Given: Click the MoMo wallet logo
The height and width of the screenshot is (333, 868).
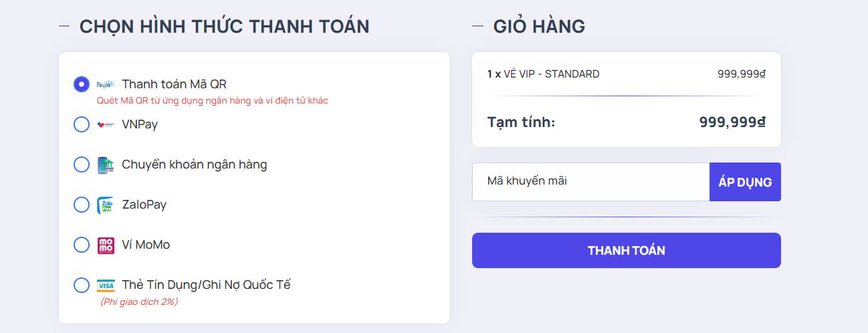Looking at the screenshot, I should point(106,245).
